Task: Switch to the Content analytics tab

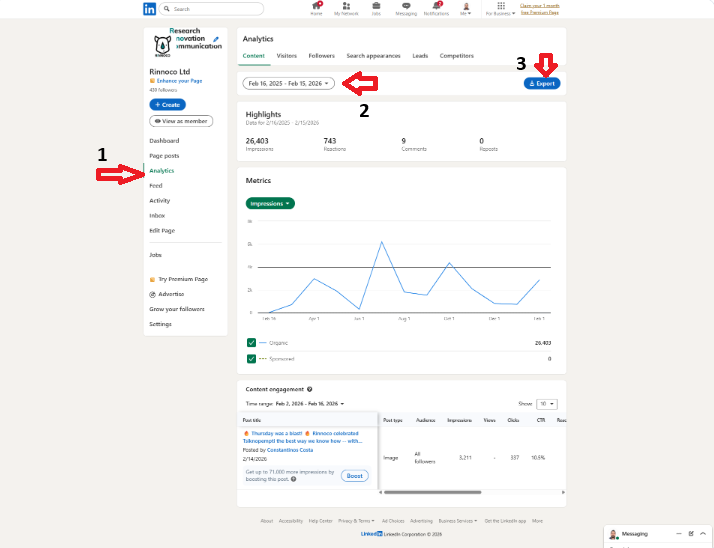Action: click(x=253, y=56)
